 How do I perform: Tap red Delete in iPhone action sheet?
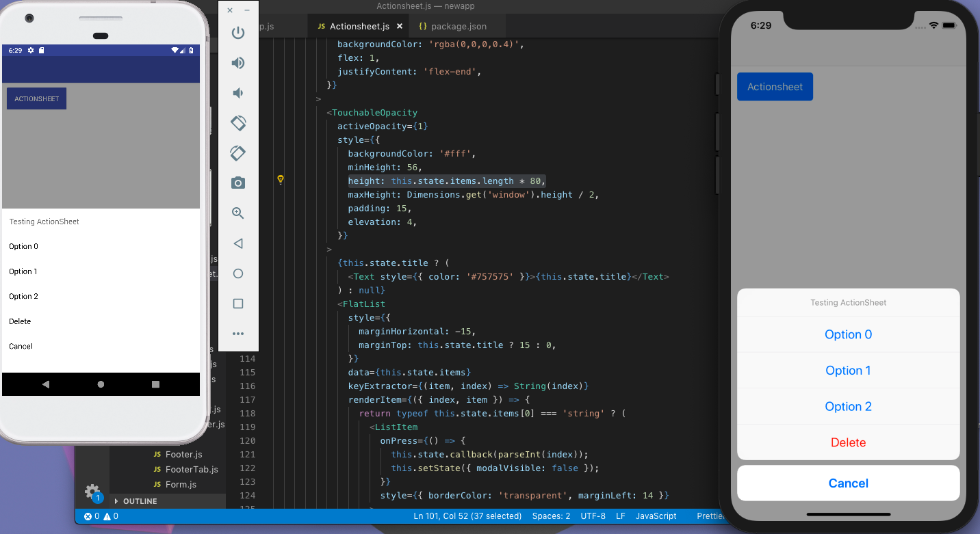(x=849, y=442)
